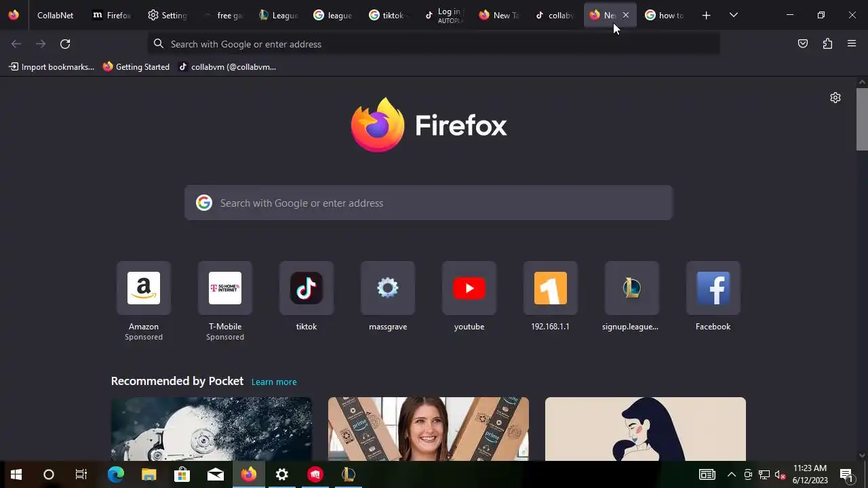This screenshot has width=868, height=488.
Task: Click the central Google search box
Action: point(429,203)
